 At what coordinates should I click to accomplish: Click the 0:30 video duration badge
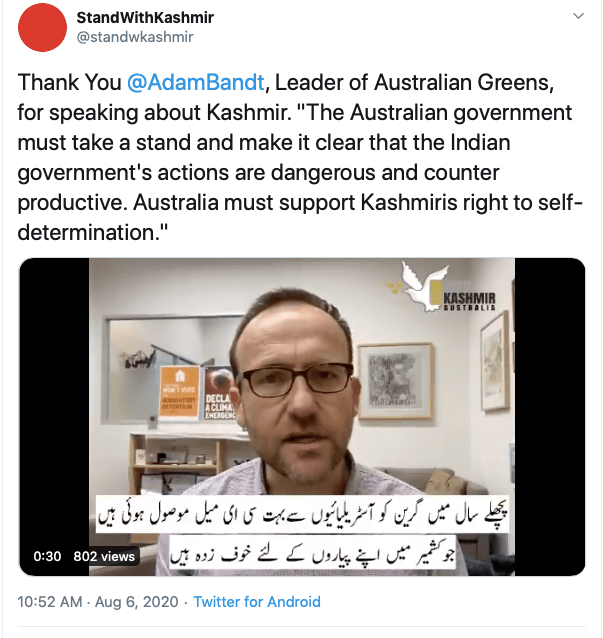[x=47, y=556]
